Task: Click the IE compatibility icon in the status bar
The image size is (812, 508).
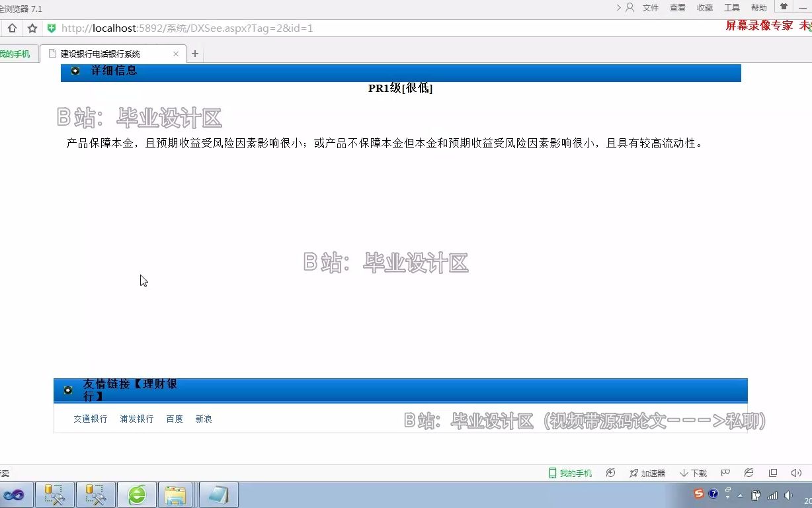Action: (x=748, y=473)
